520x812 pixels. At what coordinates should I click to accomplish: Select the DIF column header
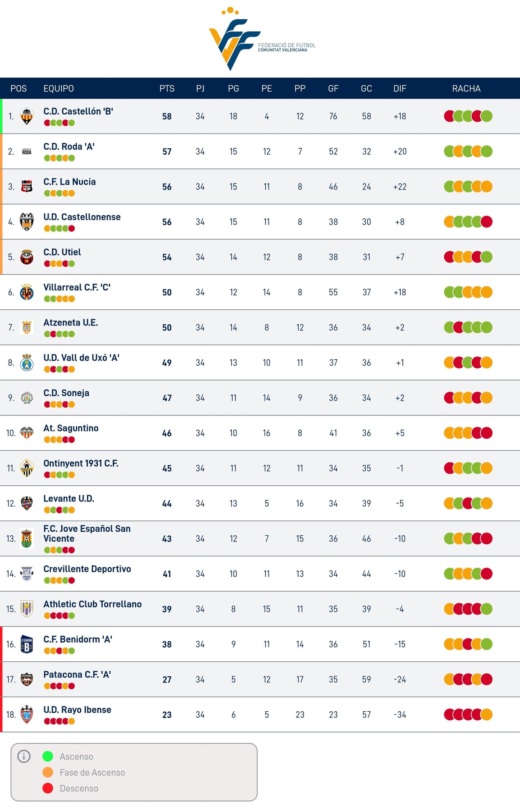400,88
